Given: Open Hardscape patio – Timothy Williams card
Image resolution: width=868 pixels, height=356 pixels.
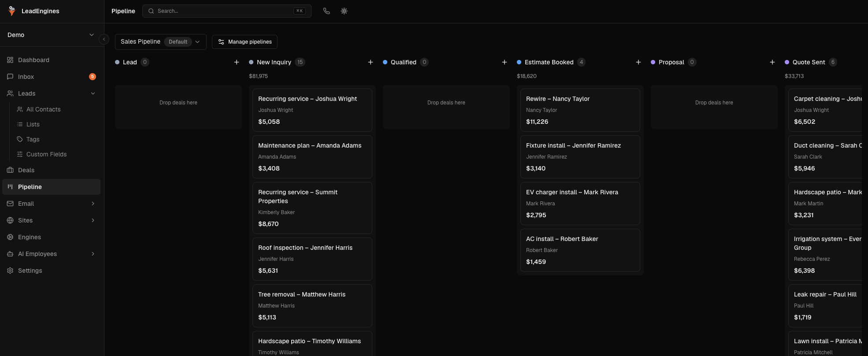Looking at the screenshot, I should [x=312, y=344].
